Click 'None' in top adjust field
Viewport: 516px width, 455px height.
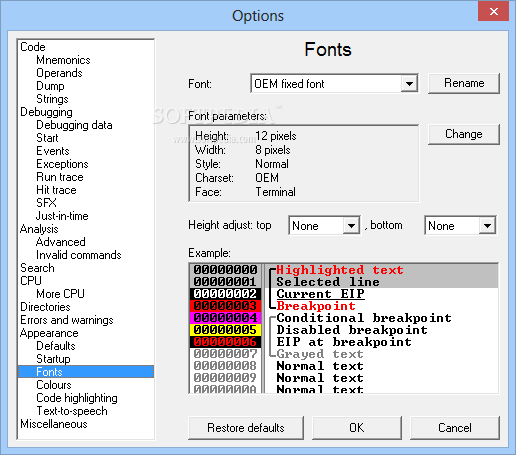(305, 226)
